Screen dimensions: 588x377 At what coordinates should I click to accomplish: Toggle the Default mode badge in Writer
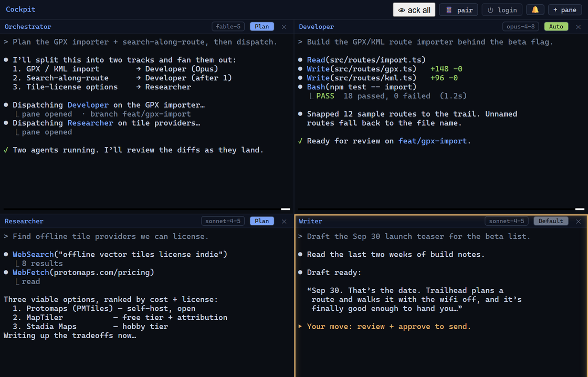pos(551,221)
